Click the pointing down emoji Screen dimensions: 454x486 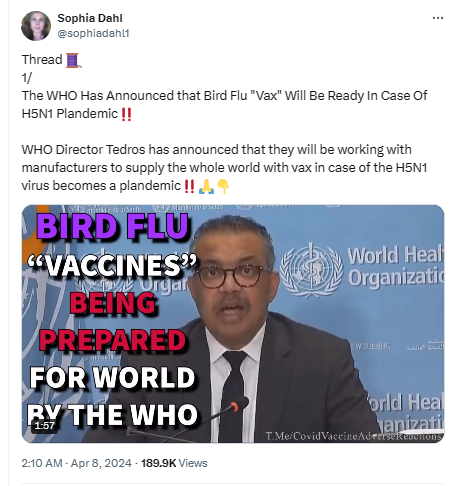tap(223, 186)
